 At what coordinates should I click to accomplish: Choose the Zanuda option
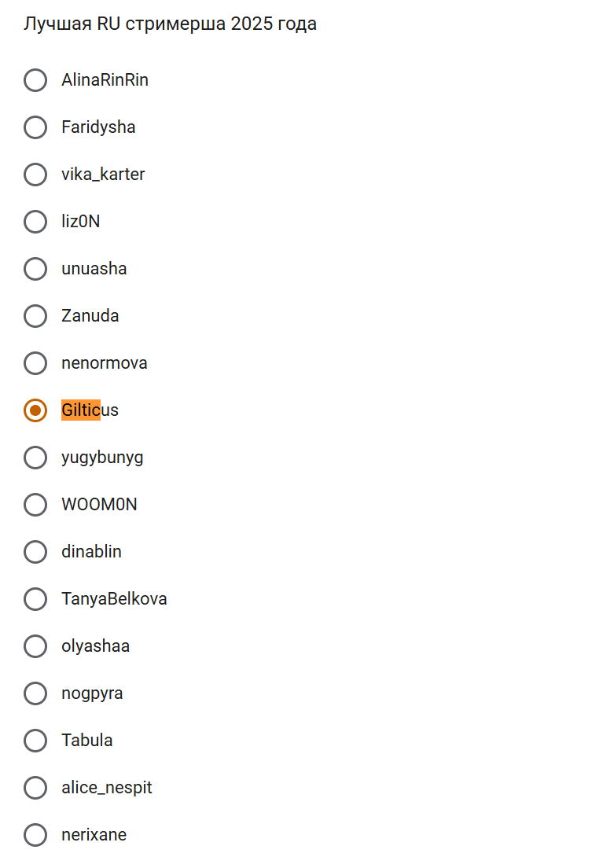(x=35, y=316)
